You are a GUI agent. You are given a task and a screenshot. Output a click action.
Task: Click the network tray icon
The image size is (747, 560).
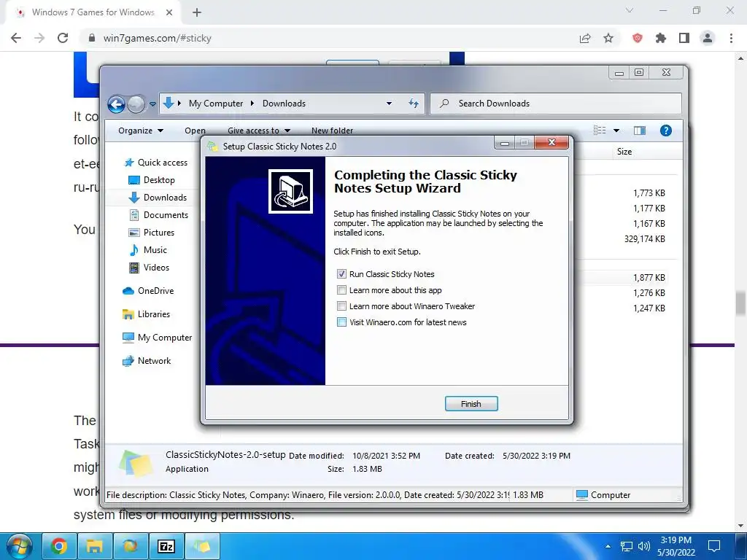click(626, 546)
